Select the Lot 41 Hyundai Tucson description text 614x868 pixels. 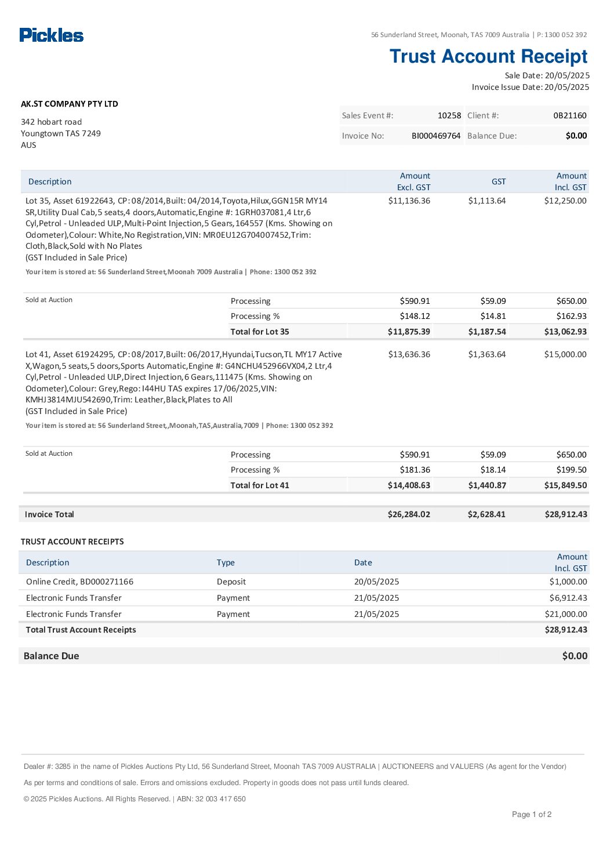(184, 383)
